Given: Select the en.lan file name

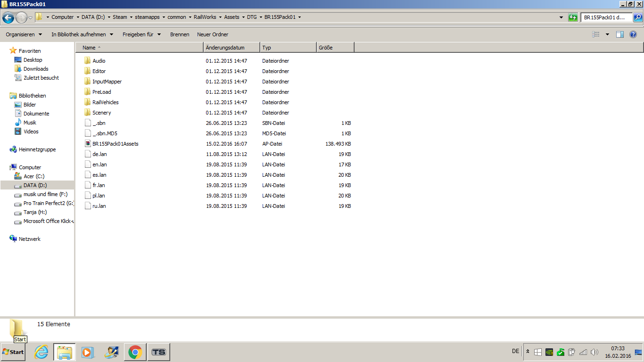Looking at the screenshot, I should (x=99, y=165).
